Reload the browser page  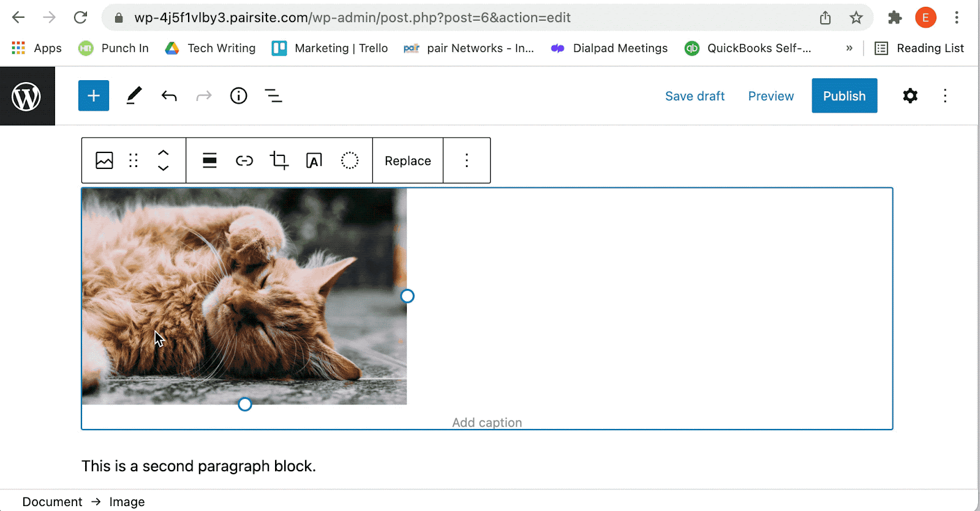(x=80, y=17)
